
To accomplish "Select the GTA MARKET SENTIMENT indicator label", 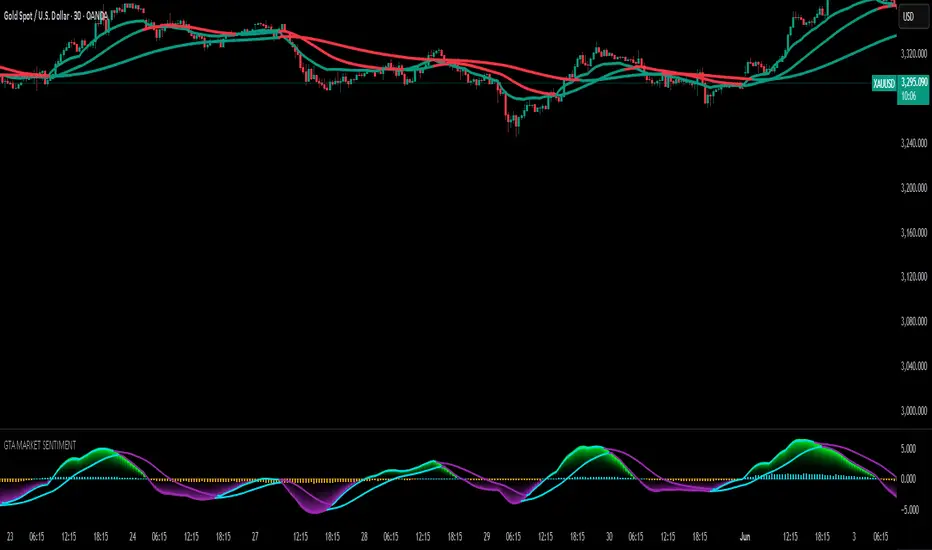I will [x=40, y=445].
